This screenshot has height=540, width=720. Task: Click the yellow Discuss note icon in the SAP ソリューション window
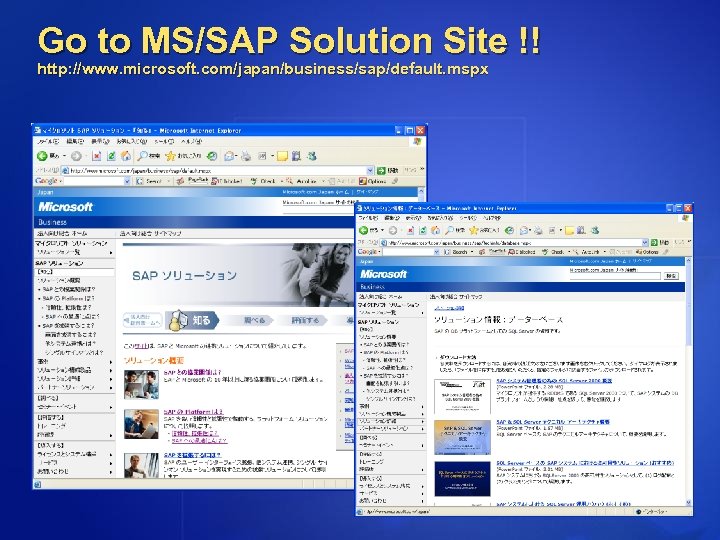[282, 156]
